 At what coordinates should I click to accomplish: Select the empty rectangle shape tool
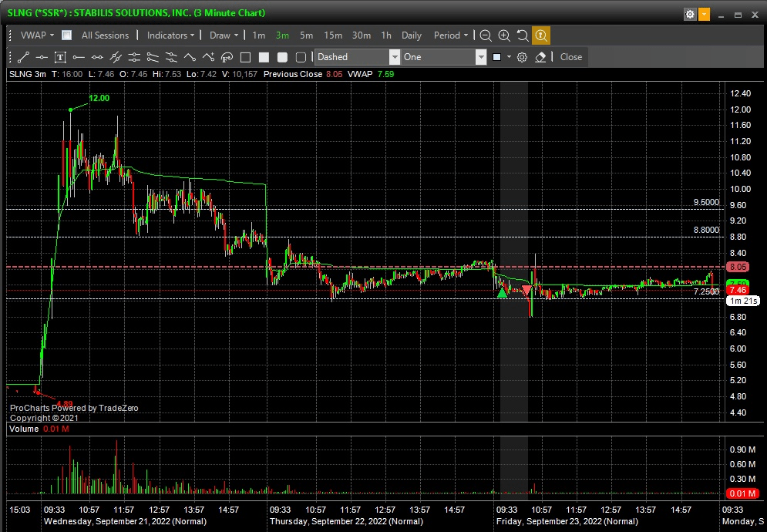(x=245, y=57)
